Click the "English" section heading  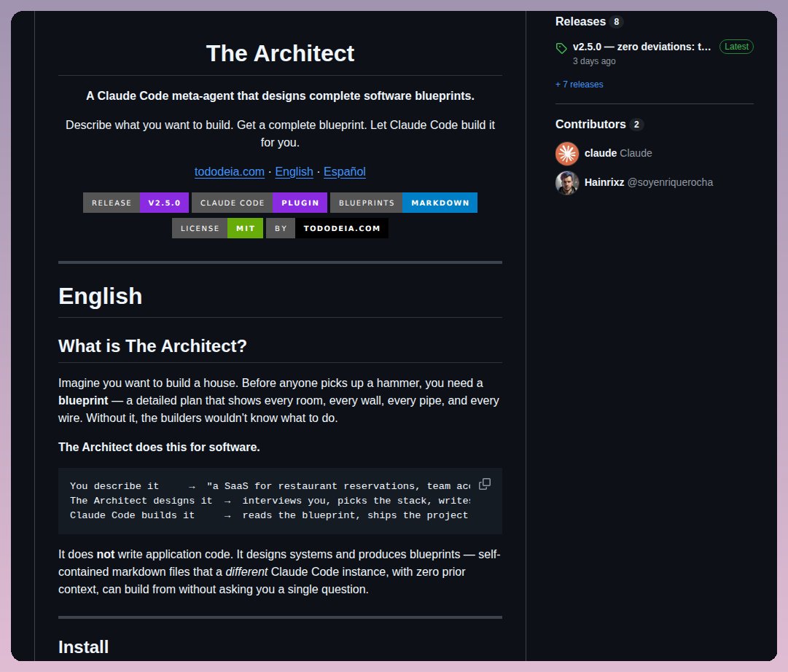pos(100,296)
